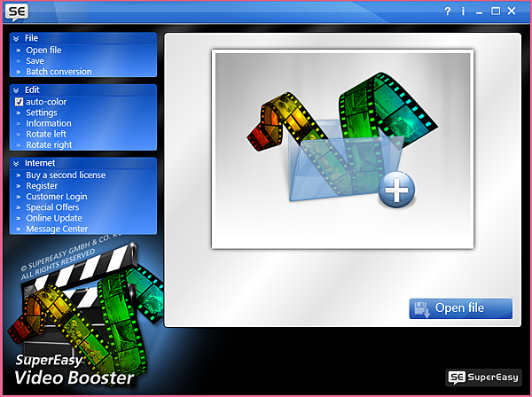
Task: Click the SuperEasy logo badge
Action: [483, 378]
